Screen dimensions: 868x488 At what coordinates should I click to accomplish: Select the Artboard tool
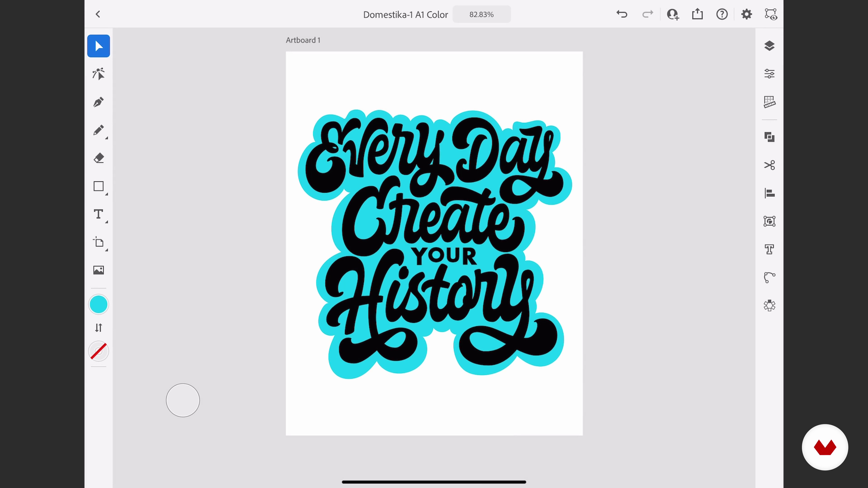(98, 242)
